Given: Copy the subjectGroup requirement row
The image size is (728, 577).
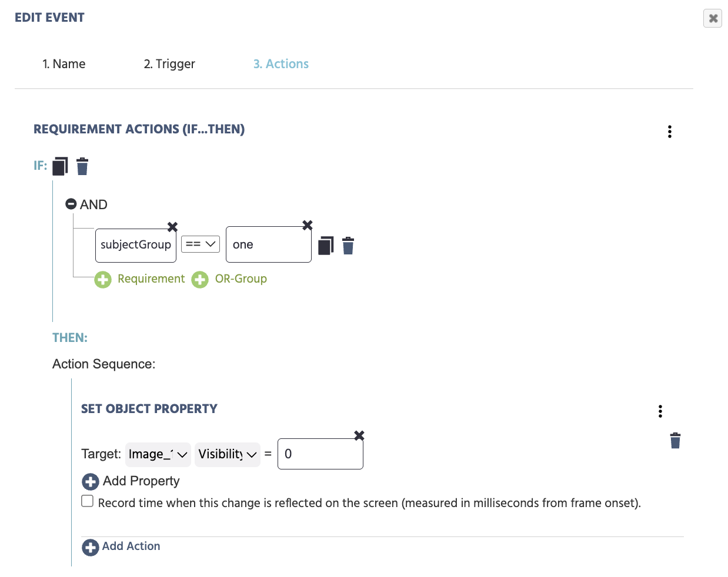Looking at the screenshot, I should [326, 246].
